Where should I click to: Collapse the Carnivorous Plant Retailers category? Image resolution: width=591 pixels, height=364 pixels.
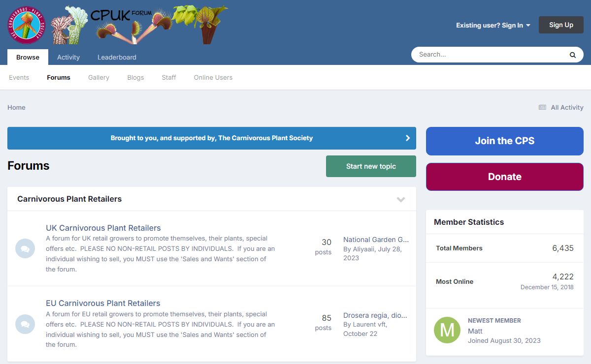401,199
